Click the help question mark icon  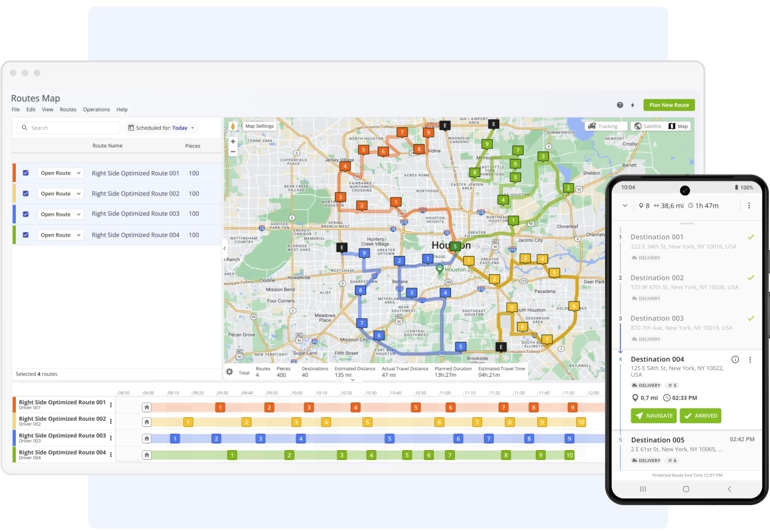pyautogui.click(x=620, y=105)
